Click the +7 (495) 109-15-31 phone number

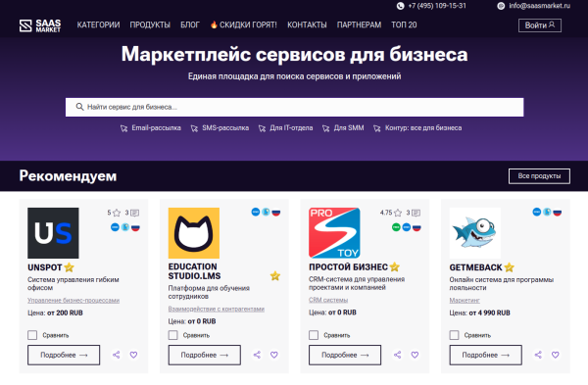coord(437,6)
